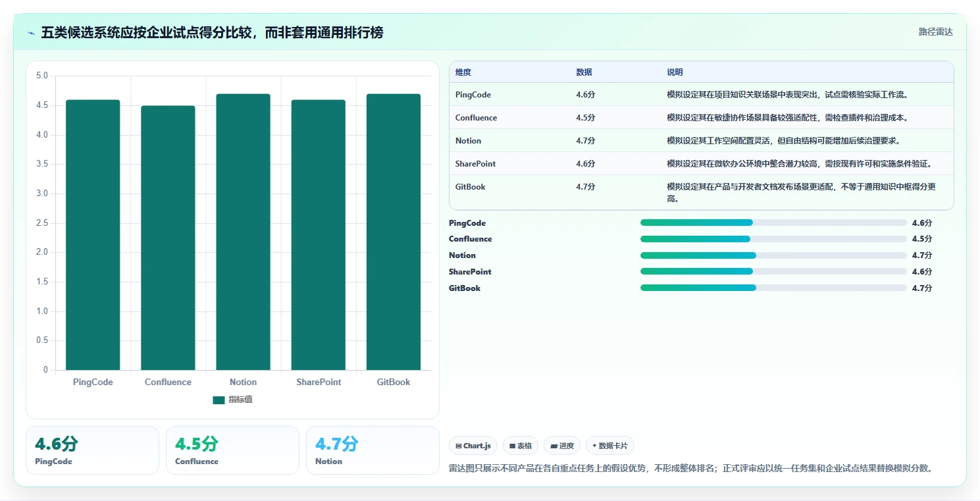Viewport: 980px width, 501px height.
Task: Open the 4.6分 PingCode data card
Action: (x=92, y=450)
